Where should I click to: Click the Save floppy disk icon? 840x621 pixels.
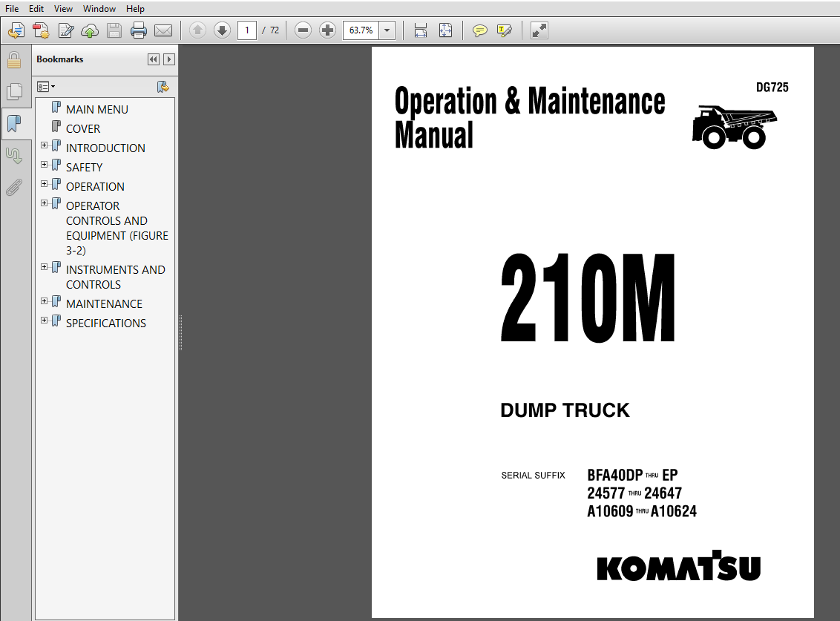(114, 30)
